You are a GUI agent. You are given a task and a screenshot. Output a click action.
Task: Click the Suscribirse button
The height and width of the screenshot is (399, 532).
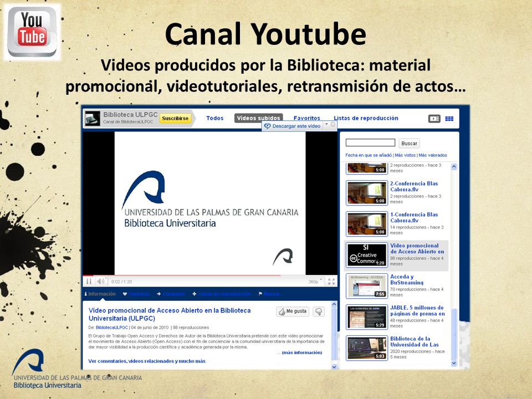pyautogui.click(x=175, y=118)
